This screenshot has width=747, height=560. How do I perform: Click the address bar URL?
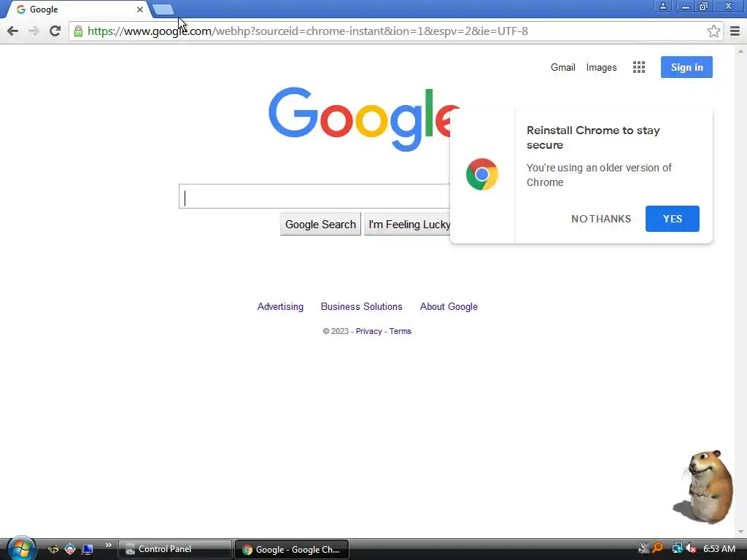click(308, 31)
